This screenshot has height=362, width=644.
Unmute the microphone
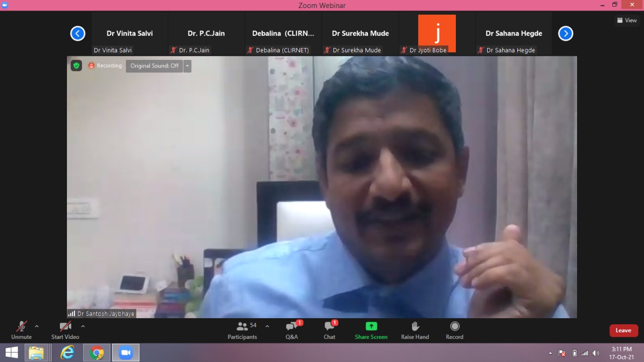(x=21, y=330)
